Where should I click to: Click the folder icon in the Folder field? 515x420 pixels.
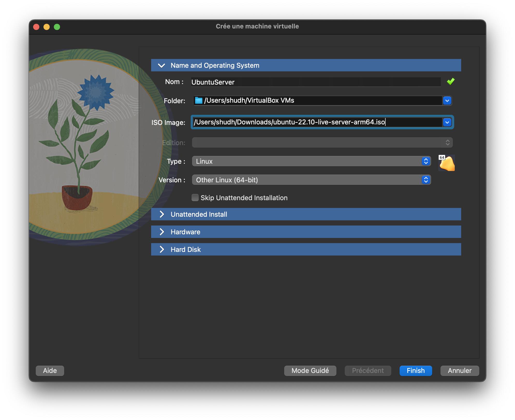[x=198, y=101]
